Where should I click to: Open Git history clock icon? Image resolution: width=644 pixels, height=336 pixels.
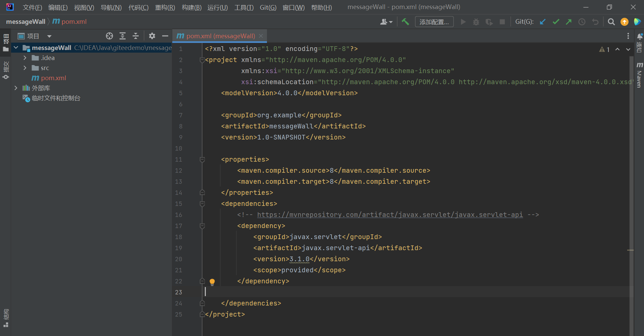[582, 22]
